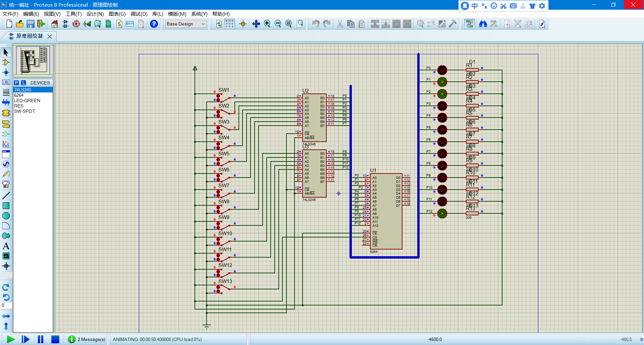
Task: Click the zoom out magnifier
Action: 278,24
